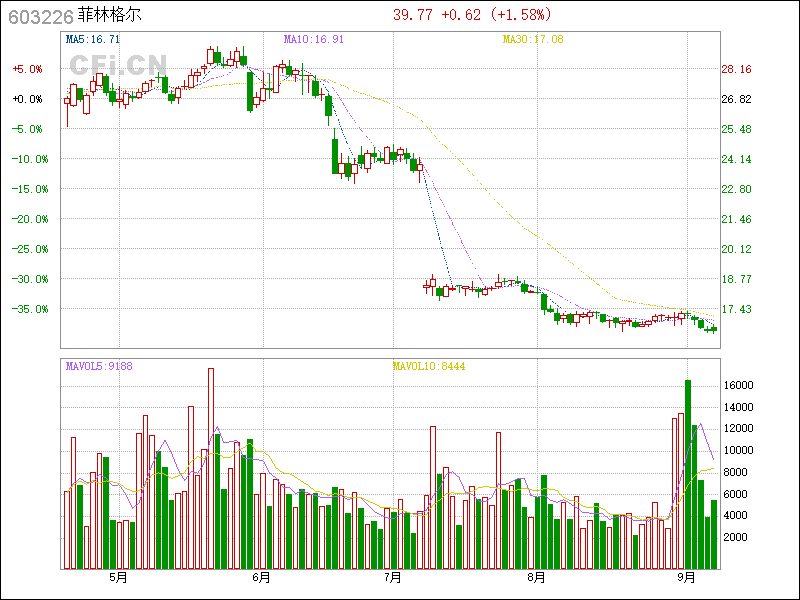Click the 39.77 price quote in the header

pos(410,14)
